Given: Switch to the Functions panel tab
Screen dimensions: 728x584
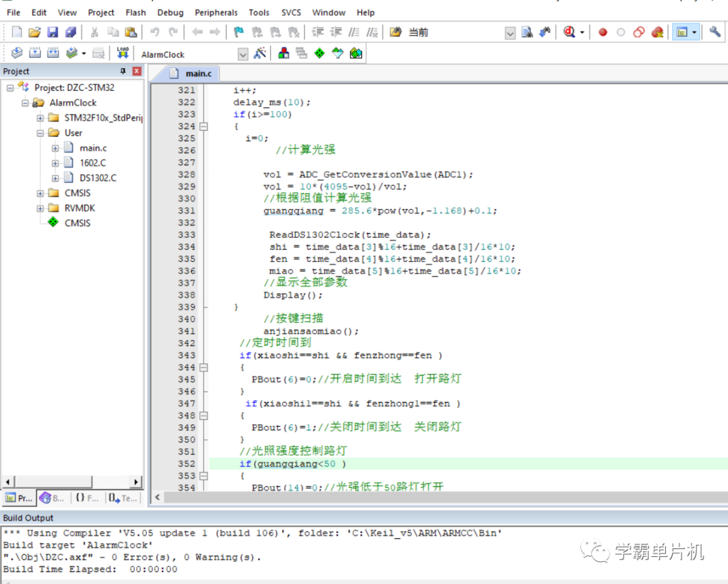Looking at the screenshot, I should pos(87,498).
